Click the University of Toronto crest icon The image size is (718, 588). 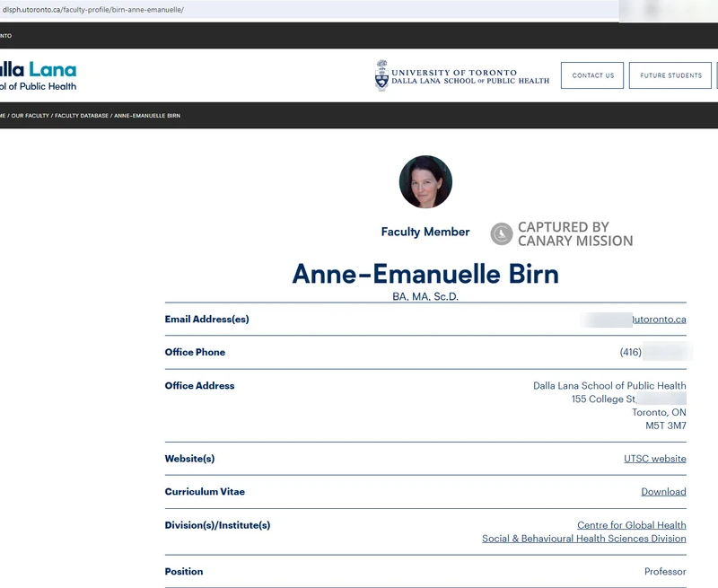[x=381, y=75]
